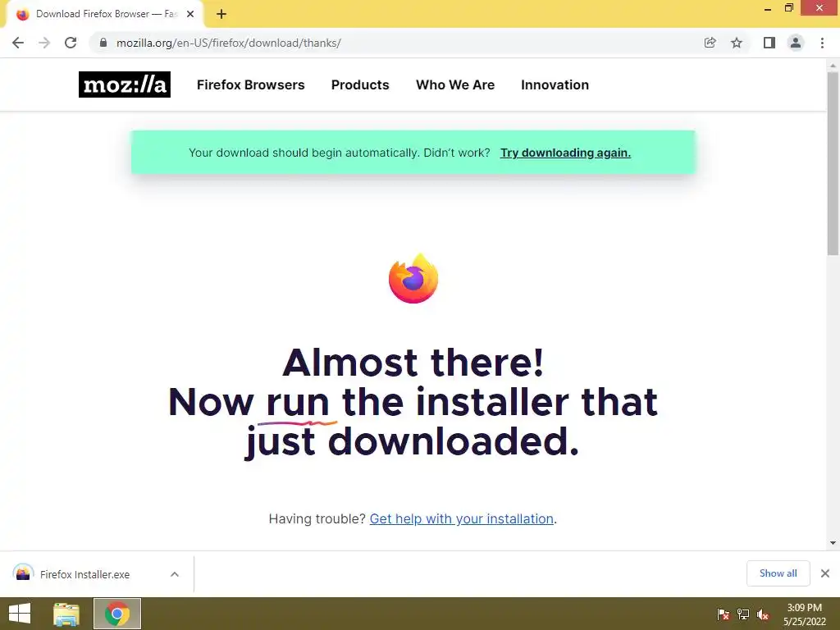The image size is (840, 630).
Task: Click the padlock site info icon
Action: point(103,43)
